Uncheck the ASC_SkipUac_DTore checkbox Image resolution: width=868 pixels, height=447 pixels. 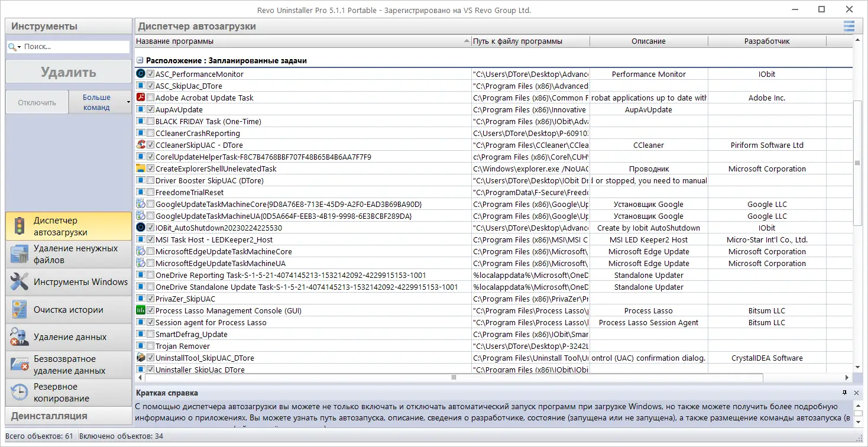[x=151, y=86]
